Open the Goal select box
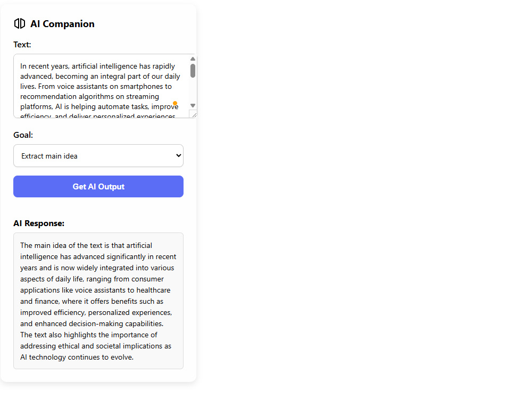The width and height of the screenshot is (532, 399). click(x=98, y=156)
